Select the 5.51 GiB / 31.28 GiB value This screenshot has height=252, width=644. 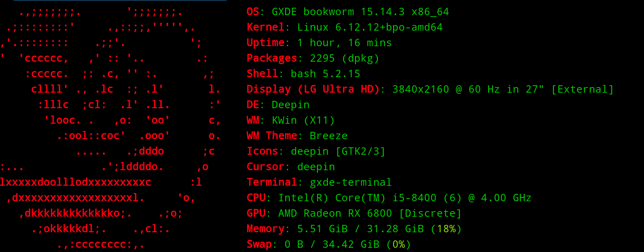pos(361,229)
